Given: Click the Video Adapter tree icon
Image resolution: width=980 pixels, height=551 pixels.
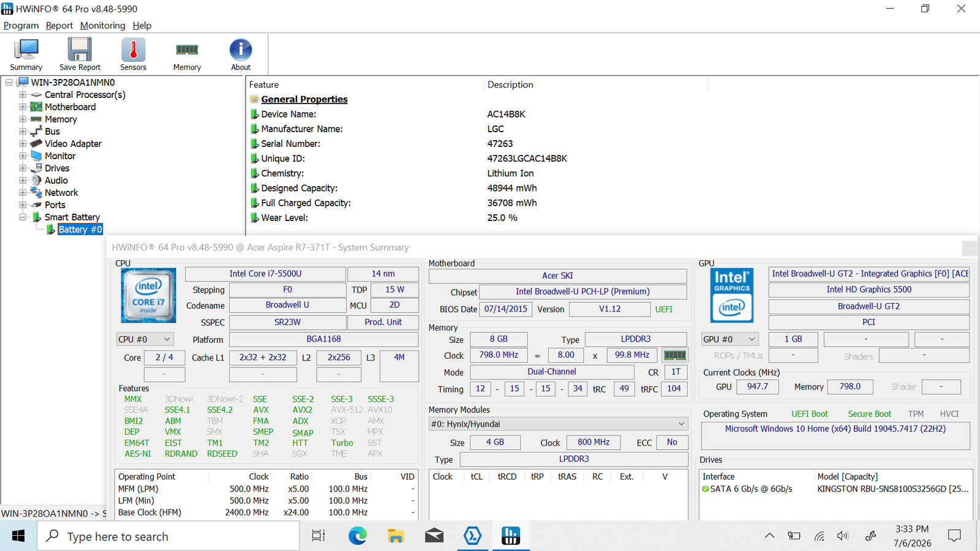Looking at the screenshot, I should coord(37,143).
